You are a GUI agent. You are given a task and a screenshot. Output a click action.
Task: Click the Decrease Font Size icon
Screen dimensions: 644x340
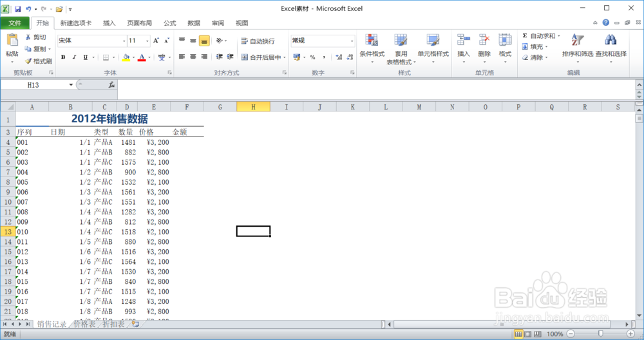click(166, 40)
